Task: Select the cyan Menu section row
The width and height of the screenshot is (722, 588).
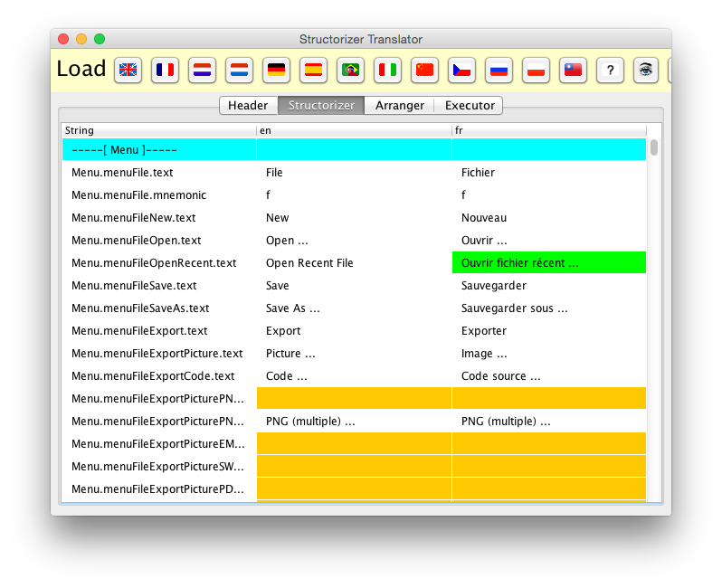Action: (354, 149)
